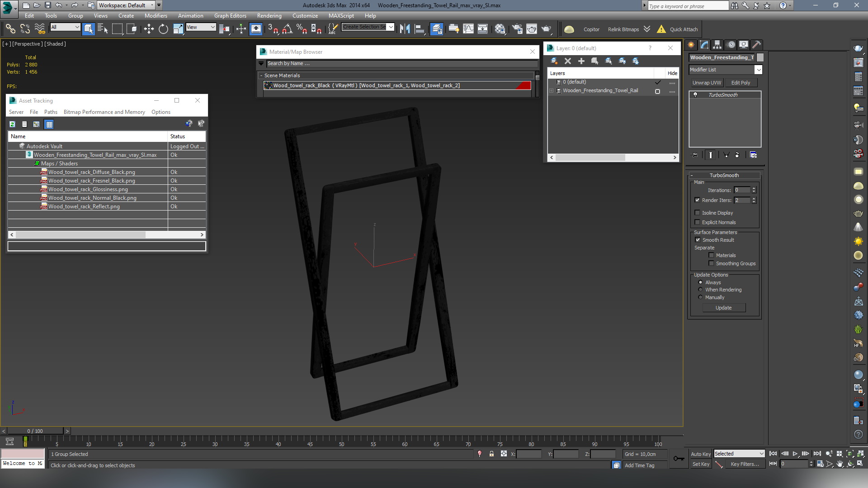
Task: Toggle Angle Snap in main toolbar
Action: click(x=287, y=29)
